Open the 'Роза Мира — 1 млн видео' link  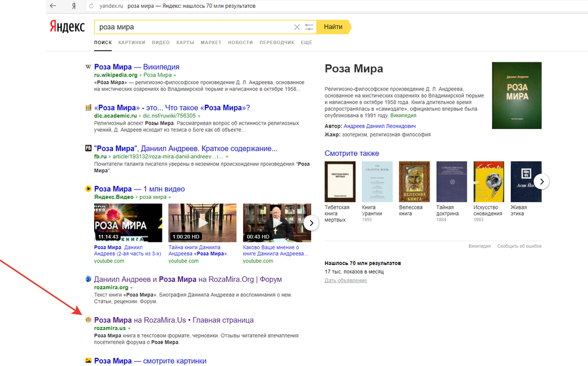click(139, 189)
